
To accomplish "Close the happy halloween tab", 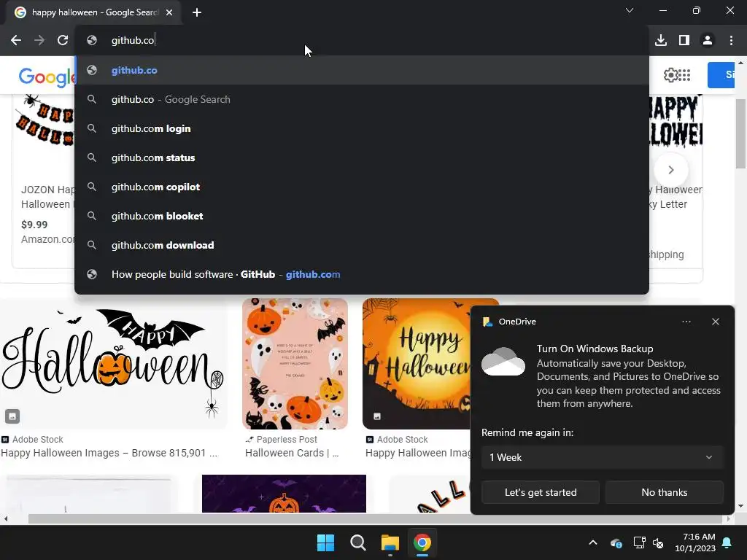I will click(169, 12).
